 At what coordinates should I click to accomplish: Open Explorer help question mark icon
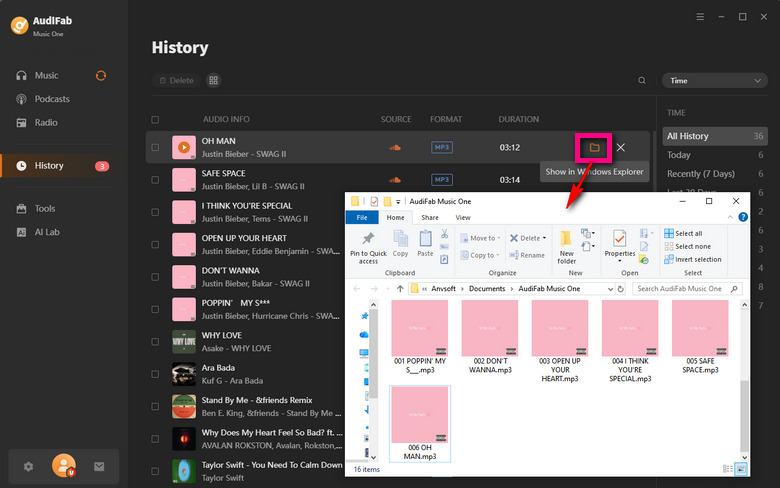pos(743,217)
